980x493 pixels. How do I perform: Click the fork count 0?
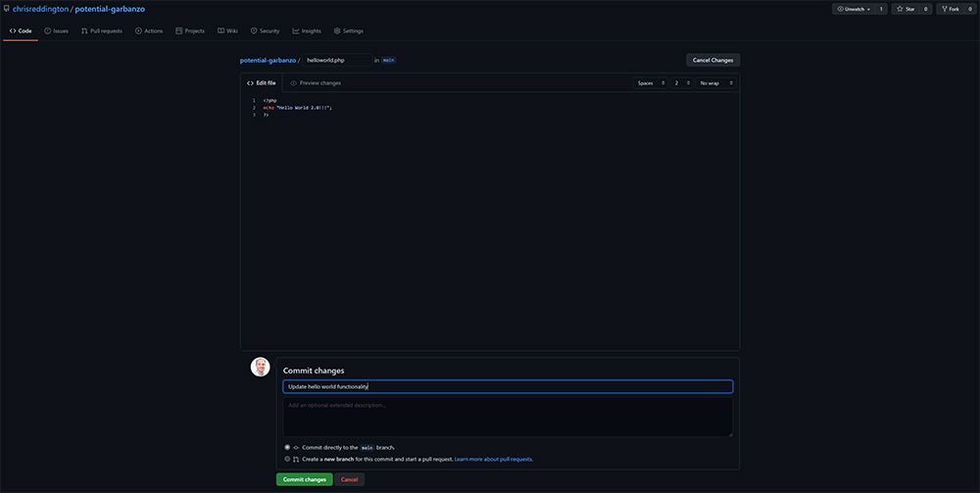[x=970, y=9]
